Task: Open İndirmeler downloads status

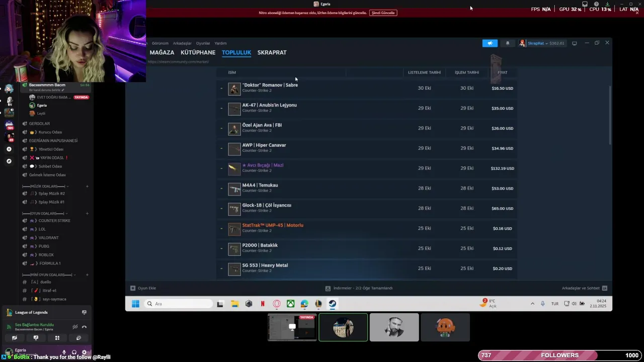Action: click(359, 288)
